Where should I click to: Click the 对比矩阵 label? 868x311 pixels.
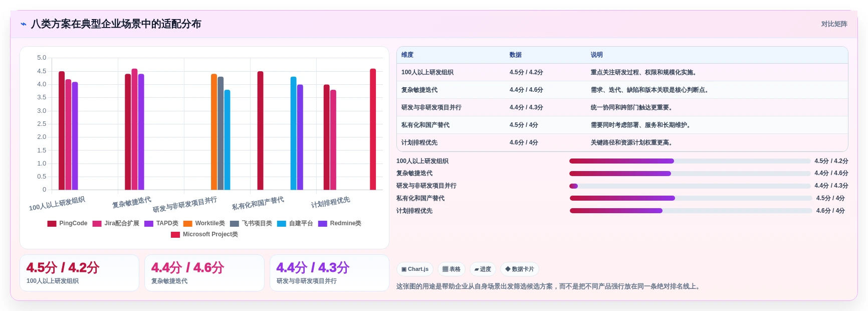834,24
